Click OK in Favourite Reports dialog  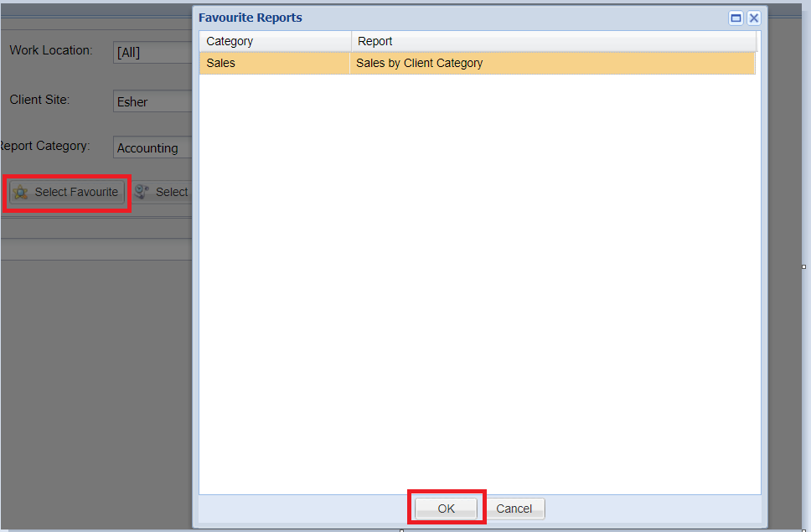click(x=446, y=509)
